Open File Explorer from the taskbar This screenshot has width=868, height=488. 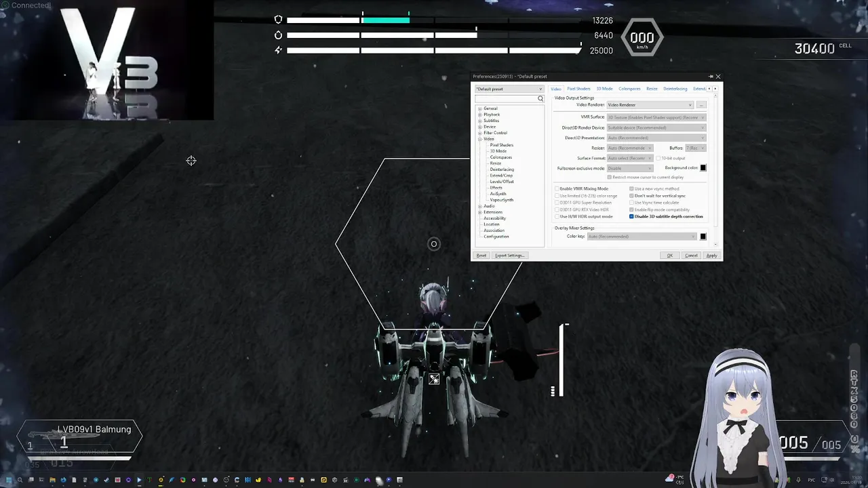coord(52,480)
